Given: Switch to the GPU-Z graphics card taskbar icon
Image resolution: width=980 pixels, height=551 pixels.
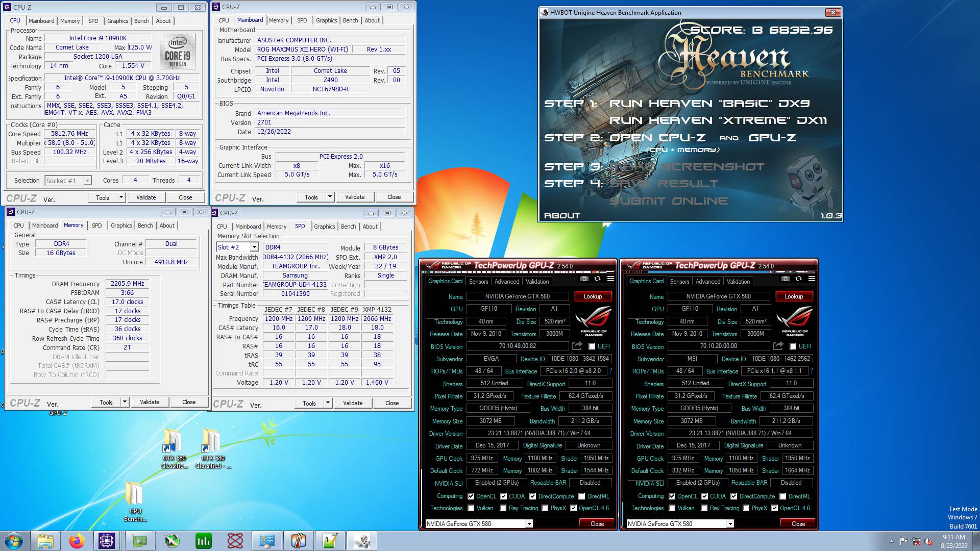Looking at the screenshot, I should [x=139, y=541].
